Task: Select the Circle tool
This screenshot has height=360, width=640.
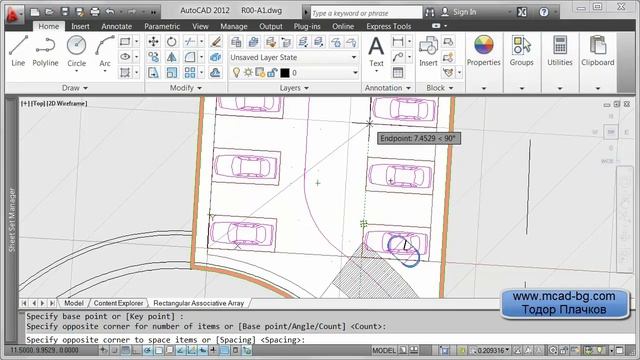Action: click(x=76, y=51)
